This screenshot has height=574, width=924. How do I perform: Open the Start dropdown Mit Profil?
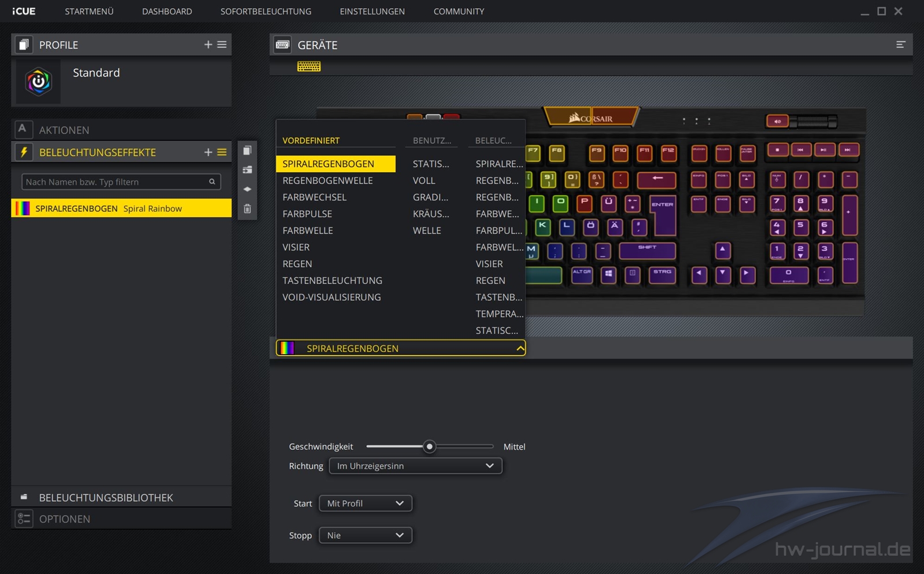tap(365, 503)
